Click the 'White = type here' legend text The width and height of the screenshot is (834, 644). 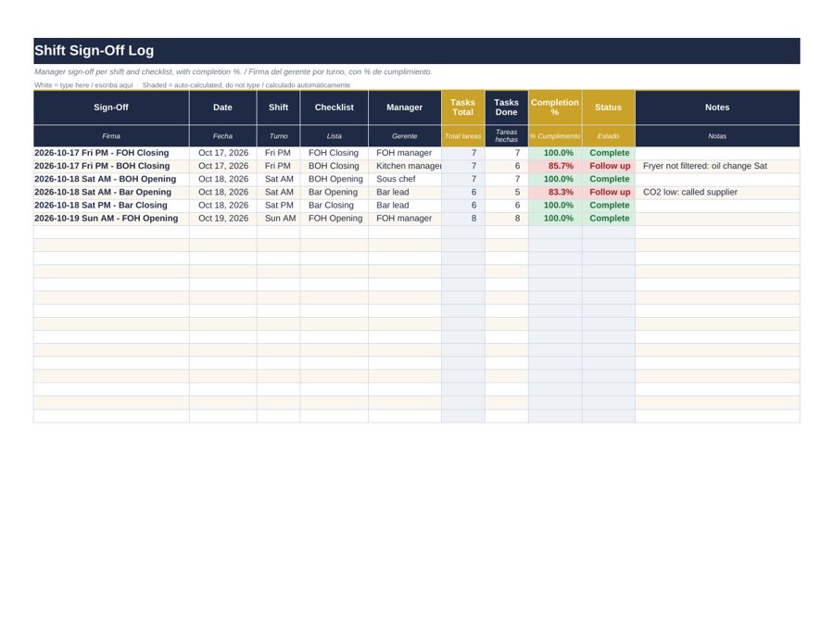pos(83,85)
